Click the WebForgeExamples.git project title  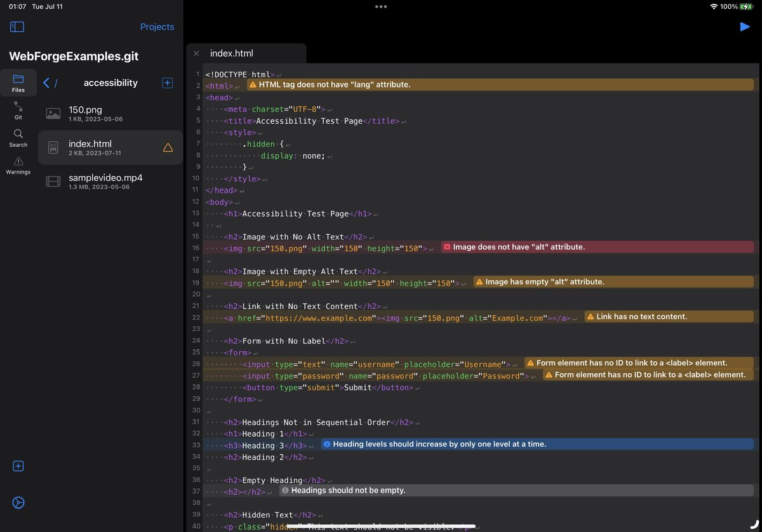pos(74,57)
